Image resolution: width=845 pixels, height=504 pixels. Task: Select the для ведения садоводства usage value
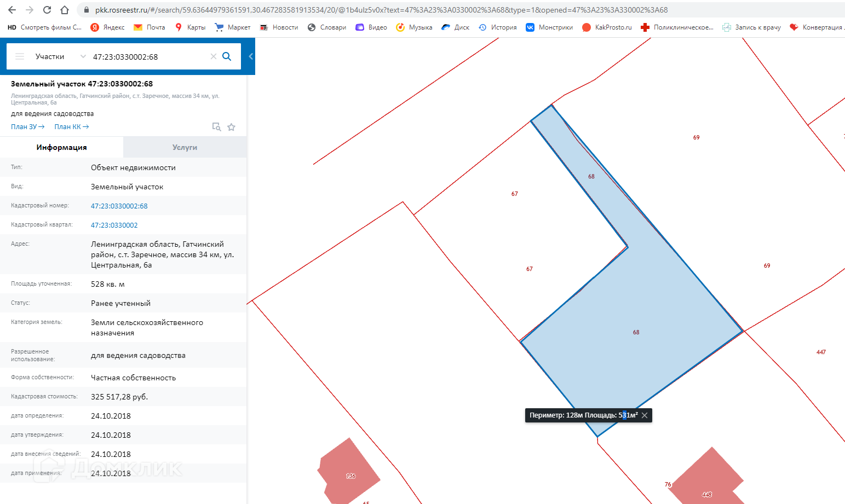click(x=138, y=355)
